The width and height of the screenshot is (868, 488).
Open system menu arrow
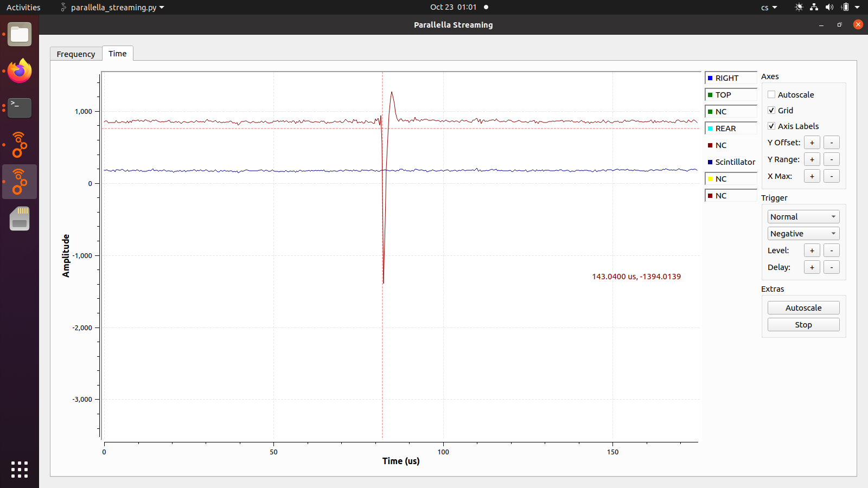[x=857, y=7]
